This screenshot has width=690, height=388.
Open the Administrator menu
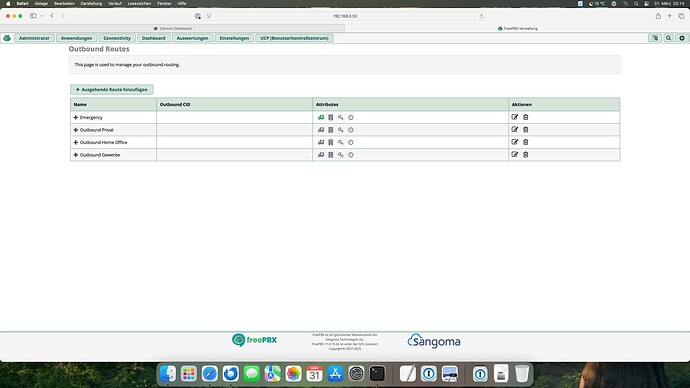(x=34, y=38)
